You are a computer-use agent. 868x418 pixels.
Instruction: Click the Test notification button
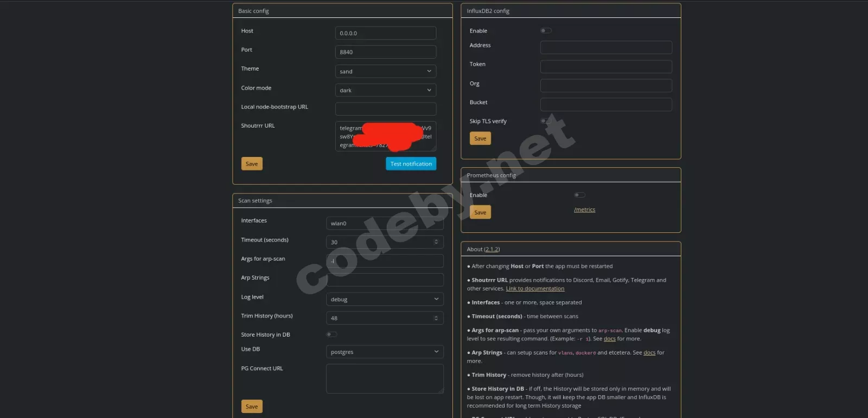(x=411, y=164)
